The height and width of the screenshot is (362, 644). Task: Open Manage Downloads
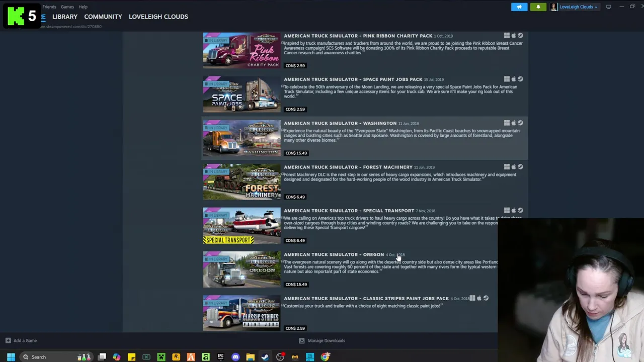tap(322, 341)
